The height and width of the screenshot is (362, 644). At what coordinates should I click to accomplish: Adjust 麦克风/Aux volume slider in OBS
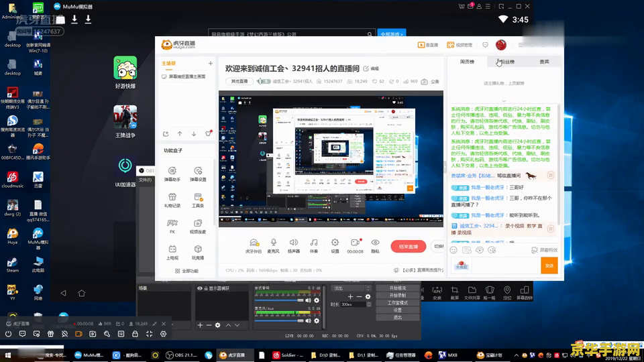point(279,321)
